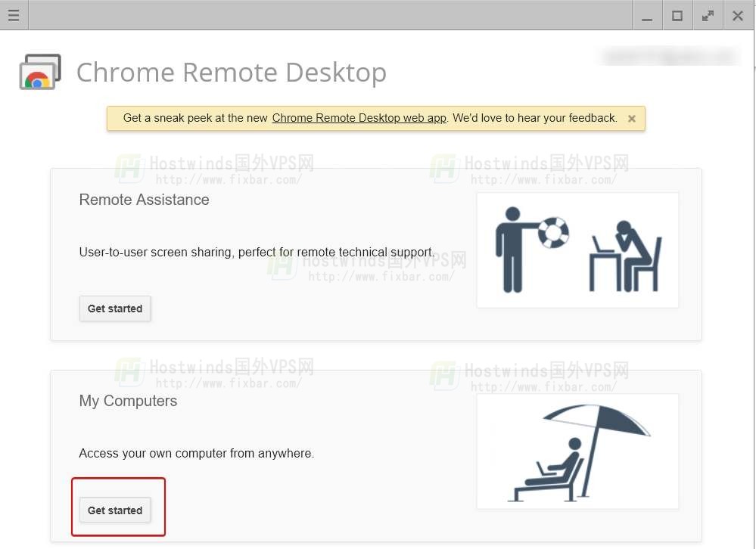Click the blurred account email at top right

[670, 57]
